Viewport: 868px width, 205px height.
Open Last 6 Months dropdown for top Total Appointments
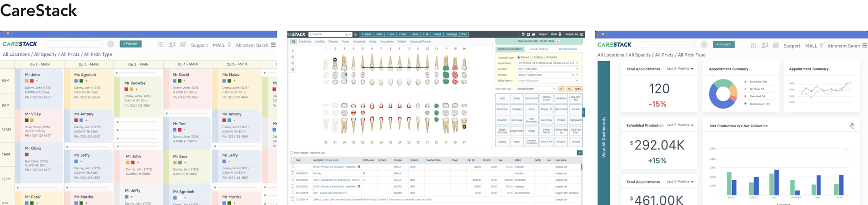coord(680,69)
